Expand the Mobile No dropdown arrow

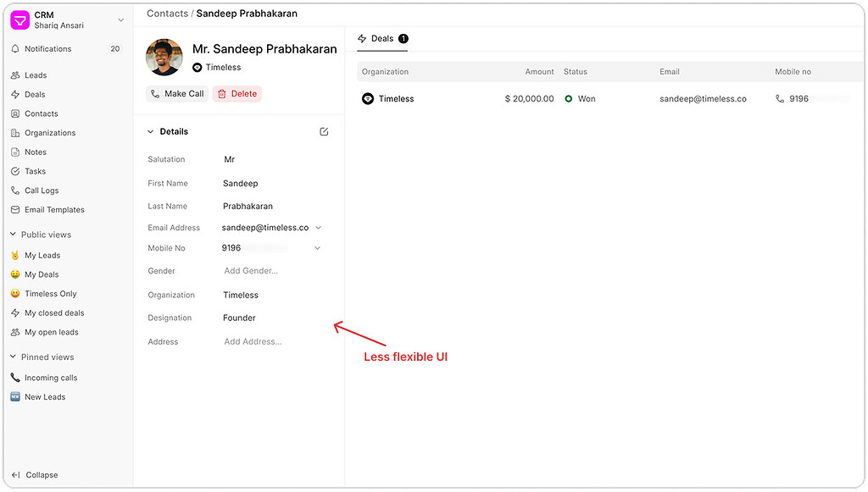[x=318, y=247]
